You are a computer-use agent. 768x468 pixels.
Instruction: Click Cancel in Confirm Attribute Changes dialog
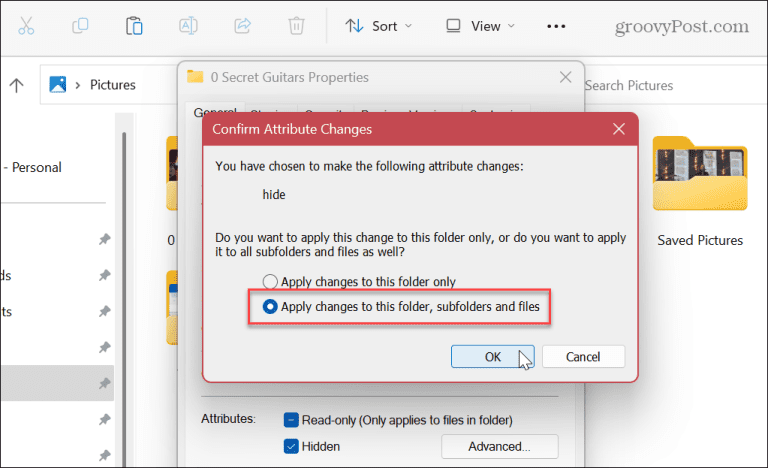[x=582, y=356]
